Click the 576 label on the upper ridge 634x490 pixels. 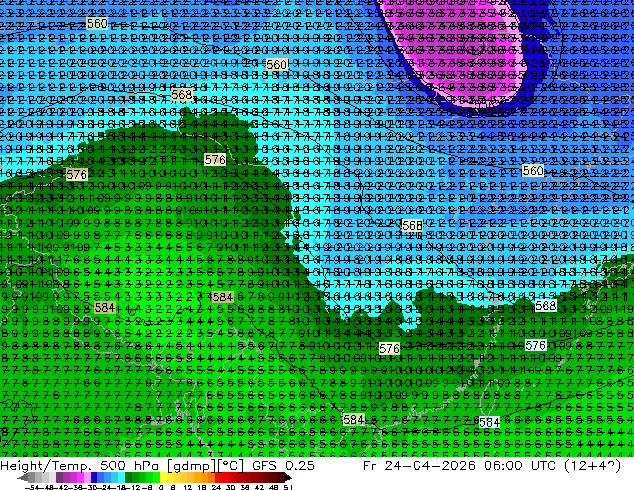(x=215, y=160)
